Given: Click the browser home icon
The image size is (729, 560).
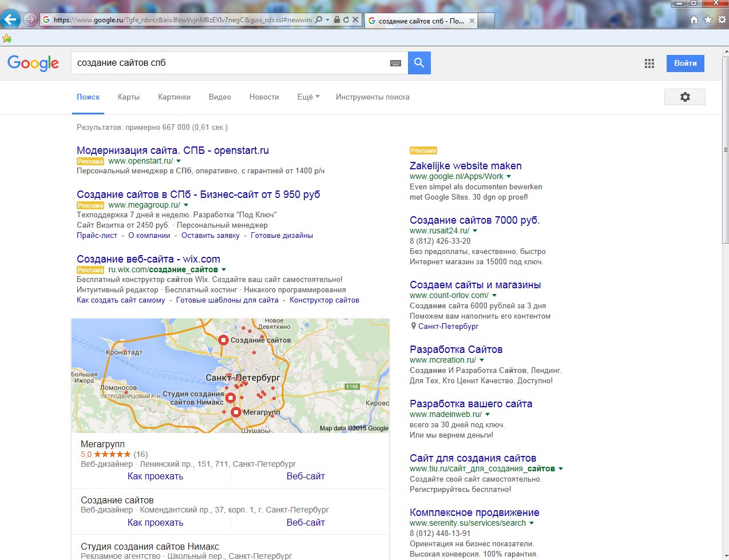Looking at the screenshot, I should click(694, 20).
